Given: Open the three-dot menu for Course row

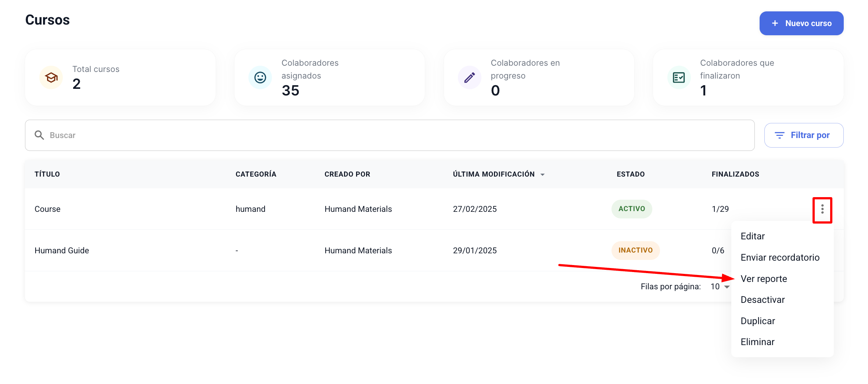Looking at the screenshot, I should click(x=822, y=209).
